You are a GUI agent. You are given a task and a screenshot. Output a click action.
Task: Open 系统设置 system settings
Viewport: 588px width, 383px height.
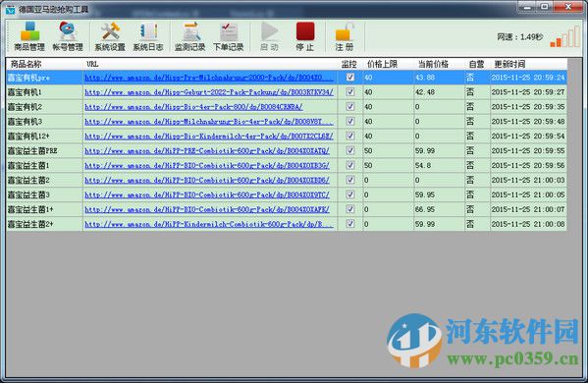point(110,36)
